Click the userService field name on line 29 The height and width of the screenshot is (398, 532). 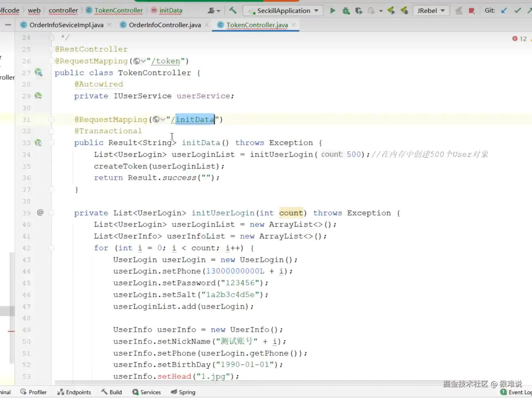coord(203,96)
